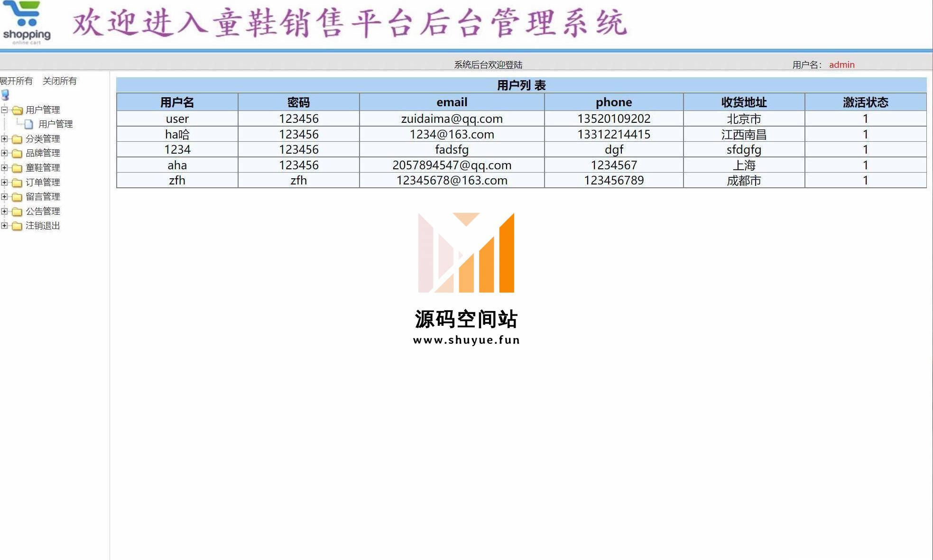Viewport: 933px width, 560px height.
Task: Expand the 公告管理 tree node
Action: click(x=4, y=211)
